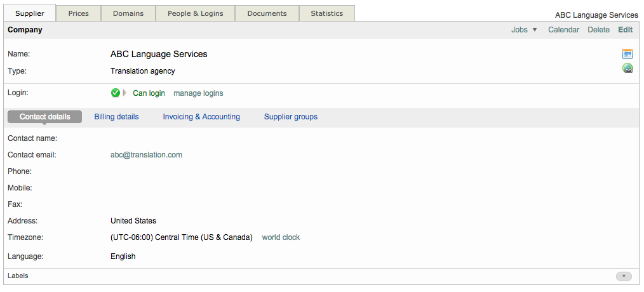Open the People & Logins tab
The image size is (644, 292).
point(195,13)
